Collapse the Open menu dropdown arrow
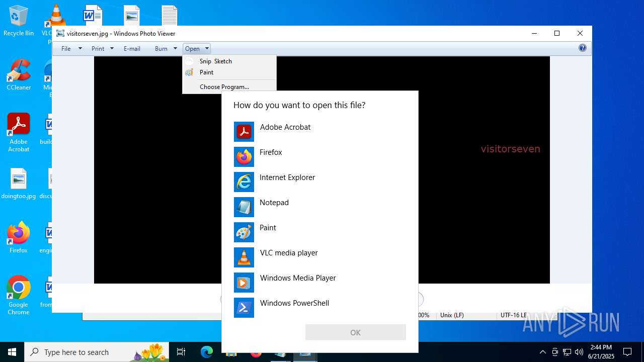Image resolution: width=644 pixels, height=362 pixels. point(207,48)
